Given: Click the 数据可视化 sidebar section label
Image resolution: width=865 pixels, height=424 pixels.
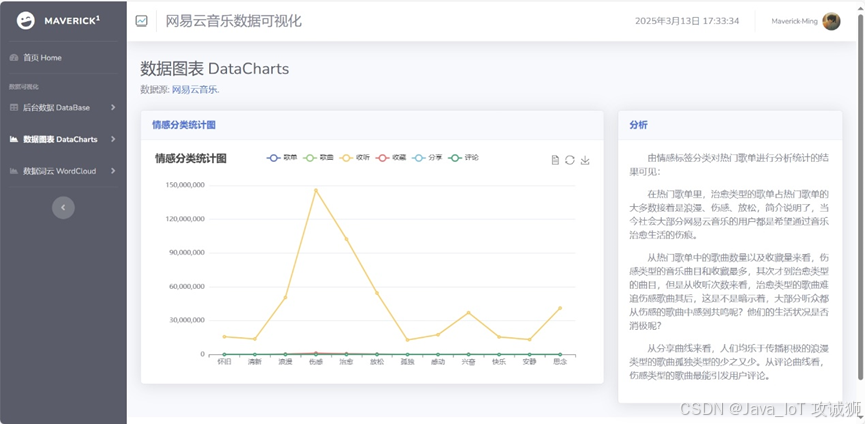Looking at the screenshot, I should [x=24, y=87].
